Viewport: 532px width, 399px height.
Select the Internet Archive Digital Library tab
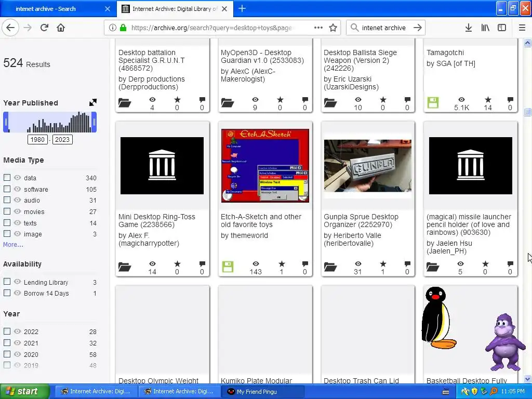pos(175,9)
